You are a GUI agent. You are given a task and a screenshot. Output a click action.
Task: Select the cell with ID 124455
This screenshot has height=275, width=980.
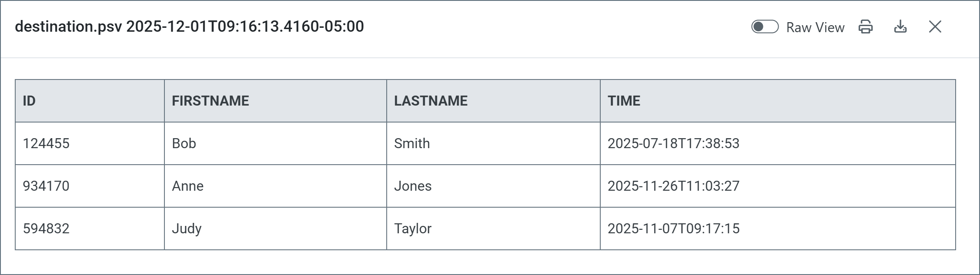click(x=46, y=143)
